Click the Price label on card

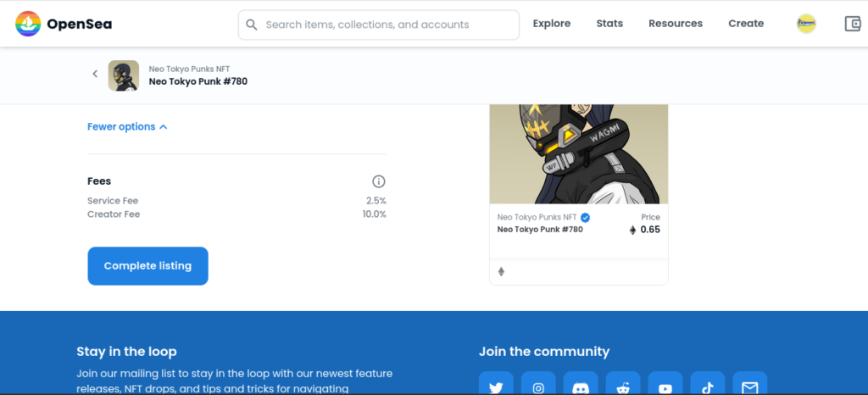pos(650,217)
